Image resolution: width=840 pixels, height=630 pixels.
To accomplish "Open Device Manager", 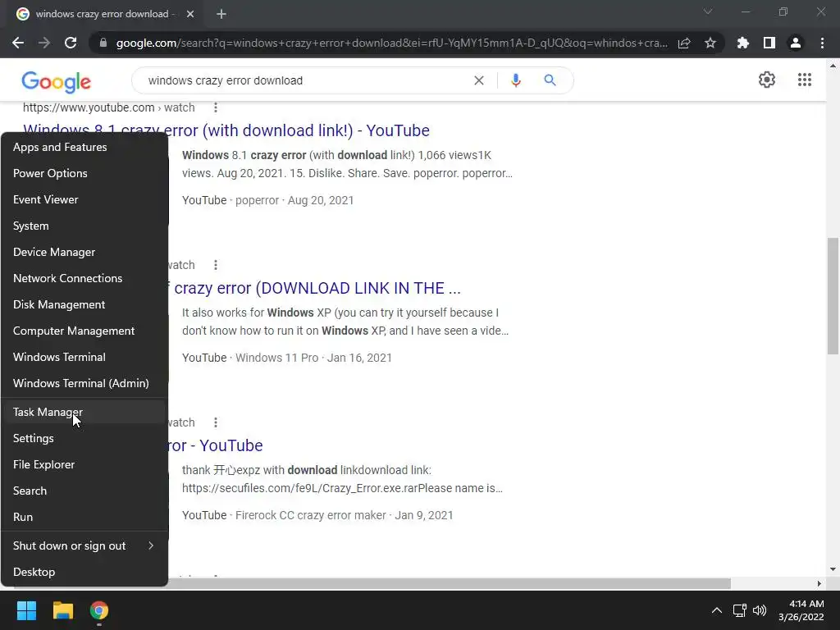I will pos(84,253).
